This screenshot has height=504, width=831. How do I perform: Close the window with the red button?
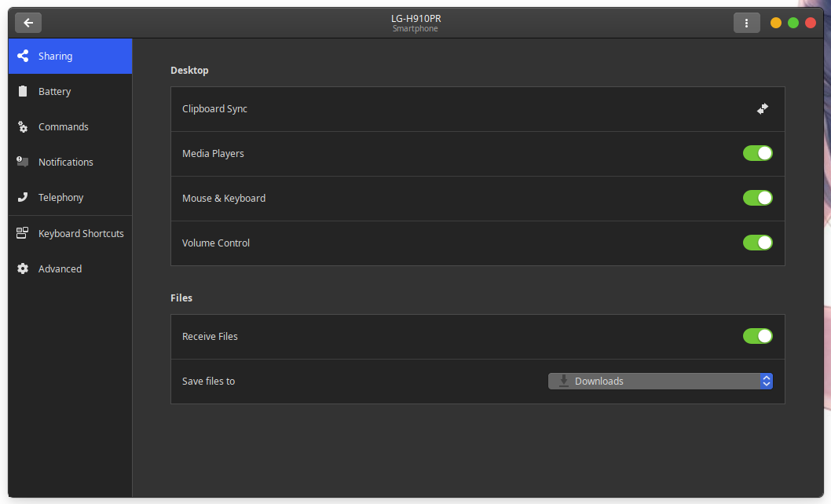[811, 23]
